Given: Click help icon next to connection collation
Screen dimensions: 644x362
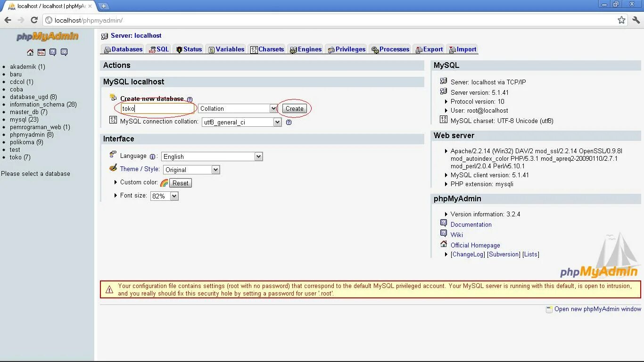Looking at the screenshot, I should coord(289,122).
